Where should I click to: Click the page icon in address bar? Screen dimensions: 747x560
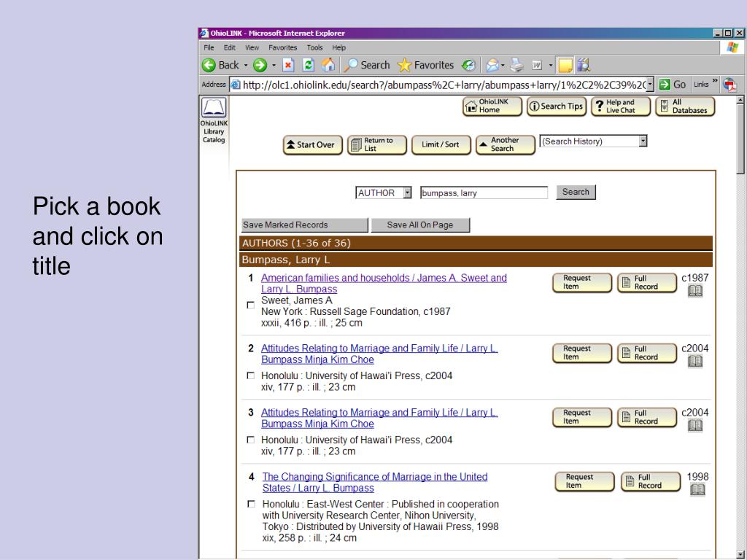pos(236,85)
